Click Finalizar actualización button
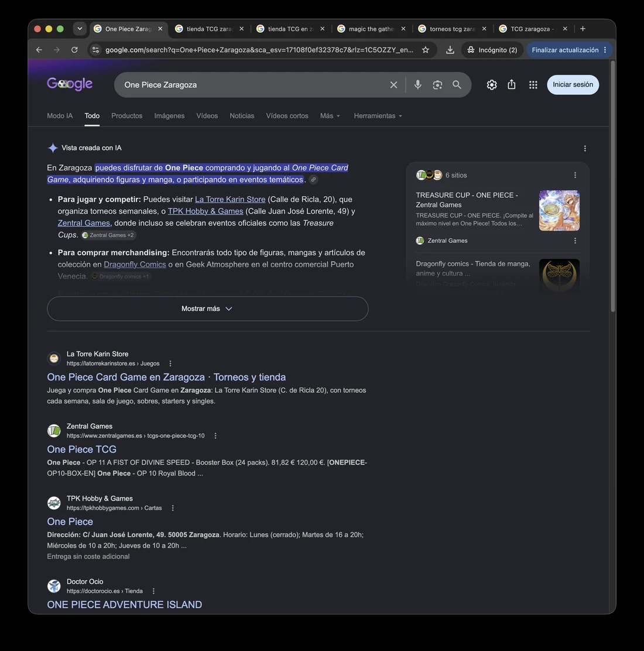This screenshot has width=644, height=651. coord(569,50)
